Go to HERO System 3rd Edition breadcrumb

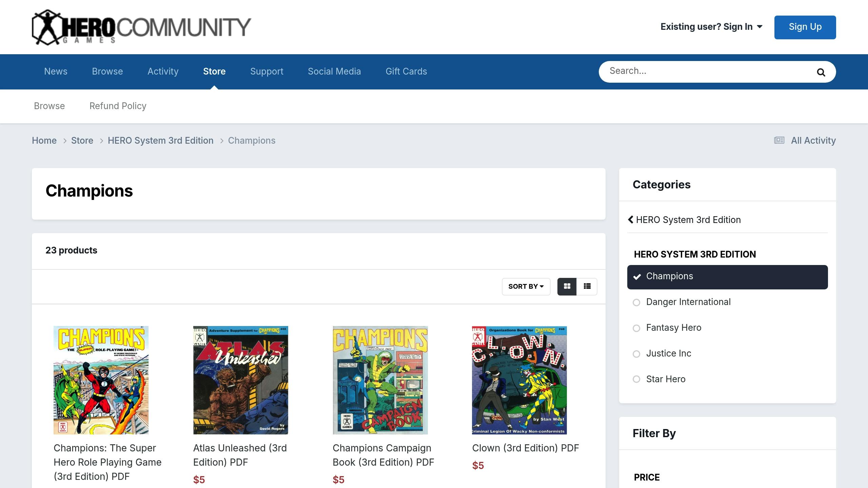[x=160, y=140]
